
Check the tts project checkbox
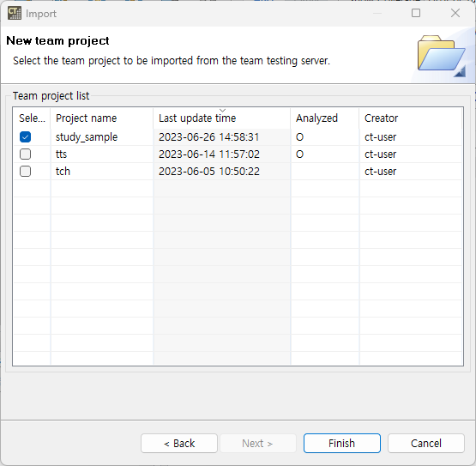pyautogui.click(x=25, y=154)
